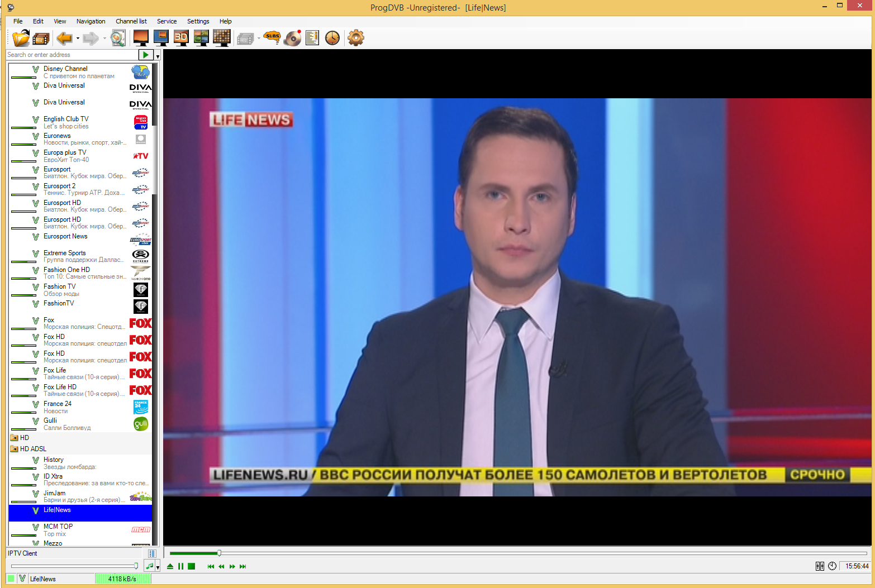Open the View menu
This screenshot has width=875, height=588.
click(60, 21)
